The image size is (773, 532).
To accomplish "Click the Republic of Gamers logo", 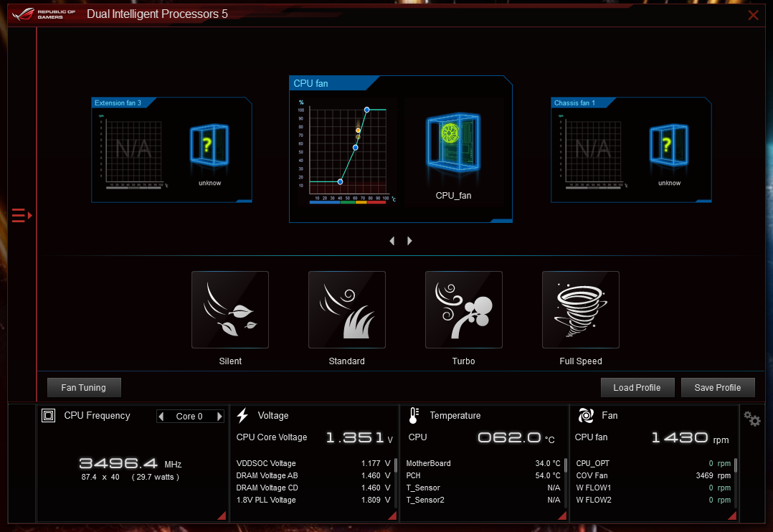I will [x=44, y=14].
